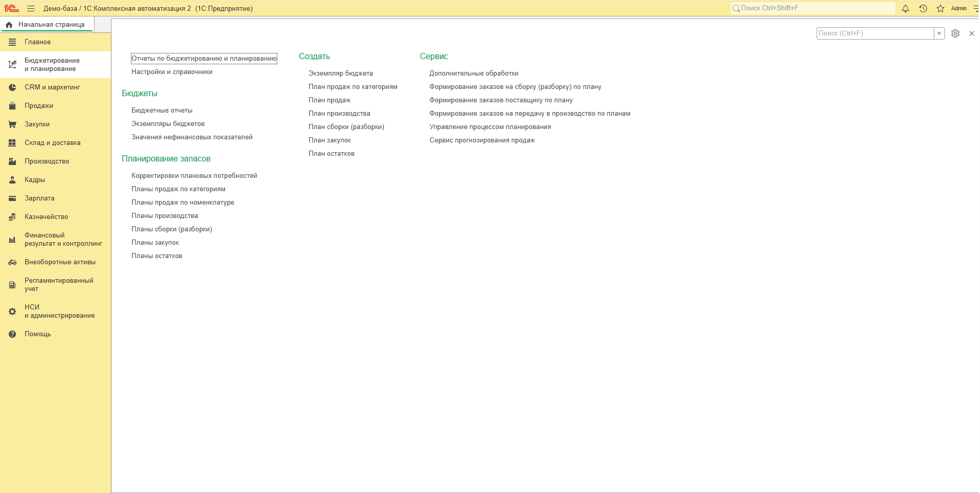
Task: Open favorites star icon
Action: [940, 8]
